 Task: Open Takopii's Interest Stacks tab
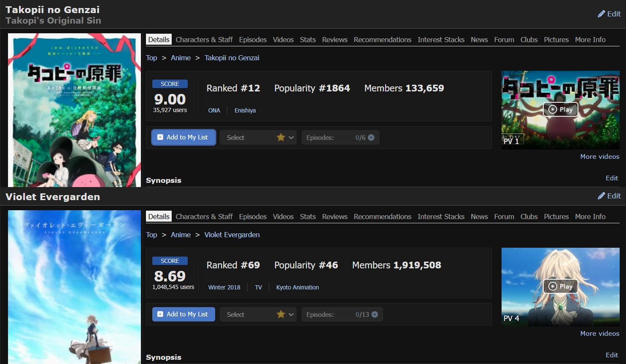tap(441, 40)
